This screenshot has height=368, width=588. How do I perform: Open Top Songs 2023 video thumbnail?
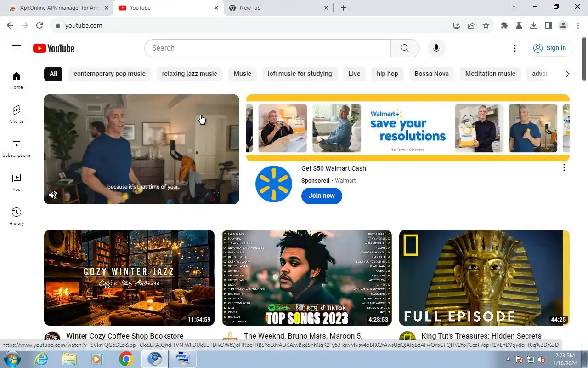(307, 278)
